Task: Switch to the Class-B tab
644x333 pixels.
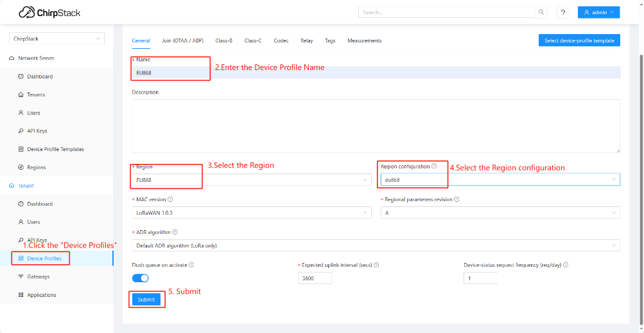Action: [224, 40]
